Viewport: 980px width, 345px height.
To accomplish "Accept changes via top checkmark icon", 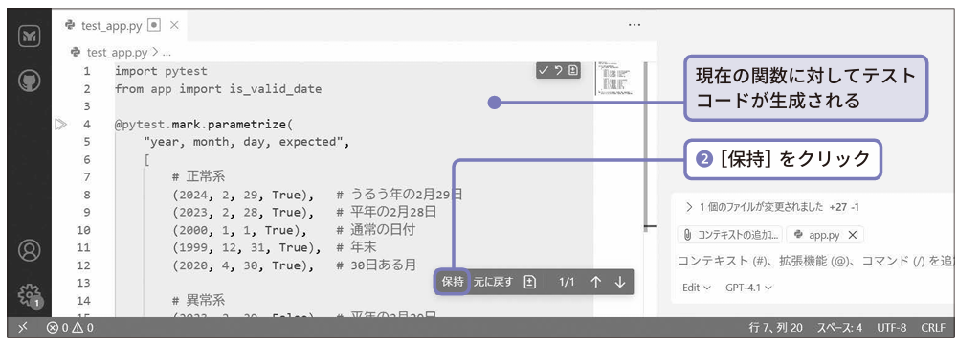I will [544, 70].
